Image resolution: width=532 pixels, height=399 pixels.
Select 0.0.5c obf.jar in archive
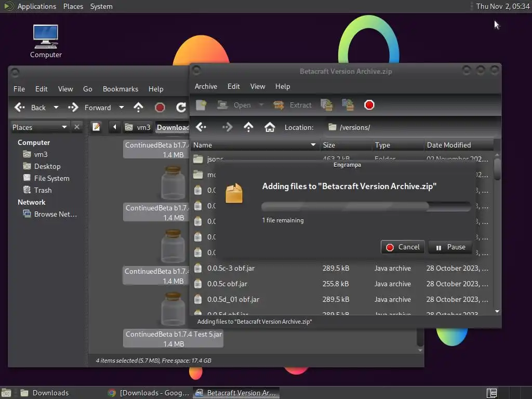342,284
